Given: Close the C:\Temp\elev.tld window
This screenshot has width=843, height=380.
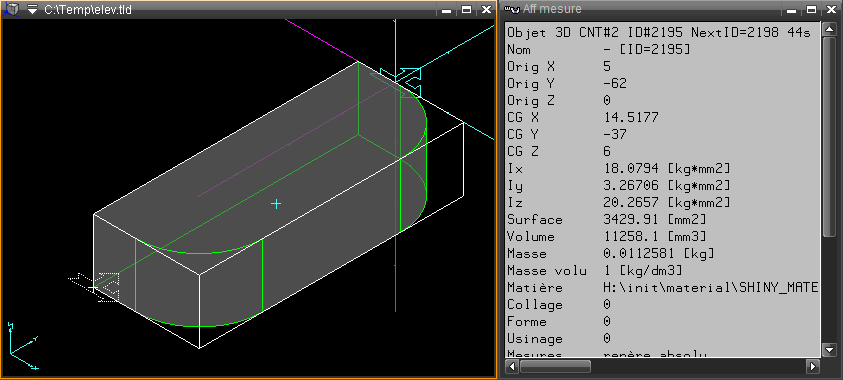Looking at the screenshot, I should coord(486,10).
